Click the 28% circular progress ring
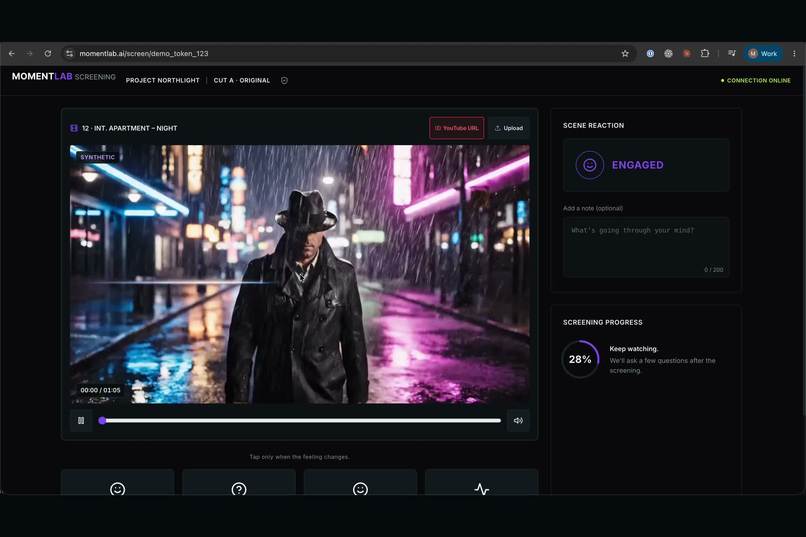This screenshot has height=537, width=806. [x=580, y=359]
